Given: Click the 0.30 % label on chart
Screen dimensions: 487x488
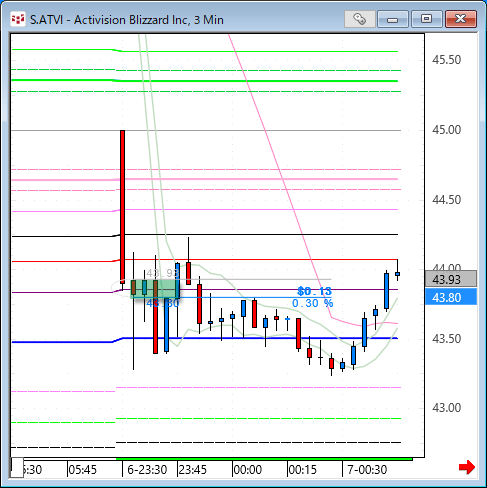Looking at the screenshot, I should click(x=313, y=303).
